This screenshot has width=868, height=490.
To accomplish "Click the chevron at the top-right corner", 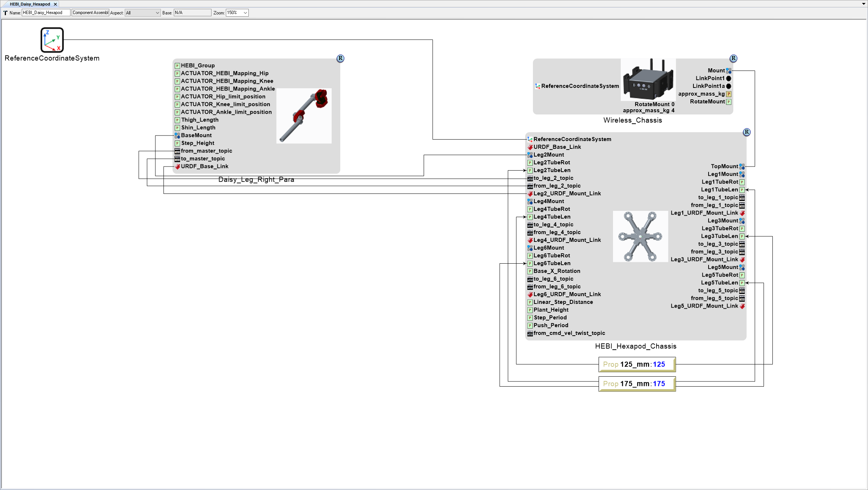I will coord(863,4).
